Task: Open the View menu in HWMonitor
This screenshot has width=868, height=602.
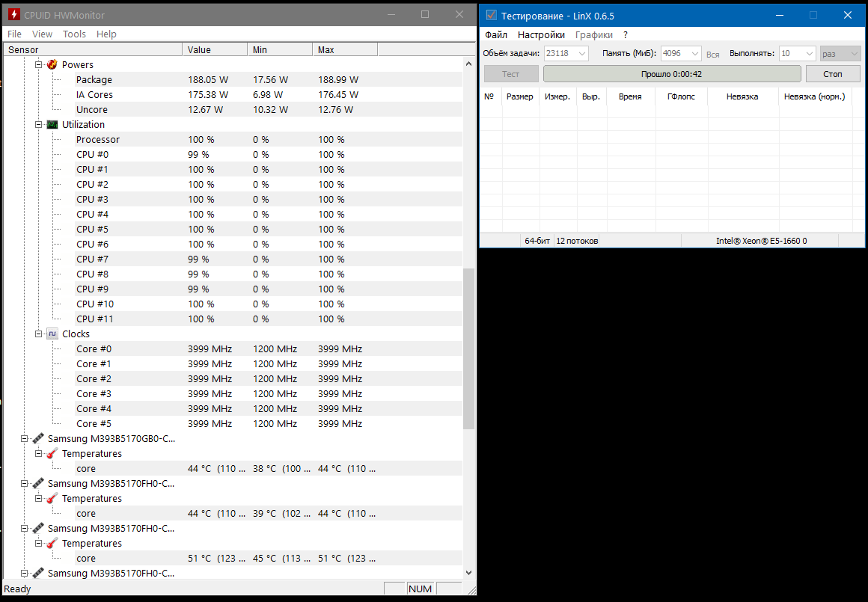Action: tap(42, 34)
